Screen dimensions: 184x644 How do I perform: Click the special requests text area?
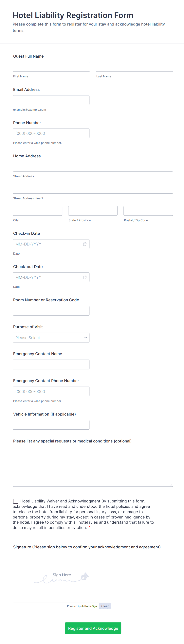click(93, 467)
